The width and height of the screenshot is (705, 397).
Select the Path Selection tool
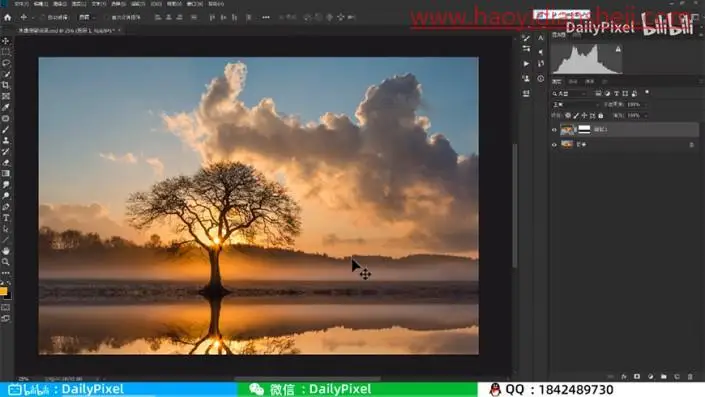6,229
